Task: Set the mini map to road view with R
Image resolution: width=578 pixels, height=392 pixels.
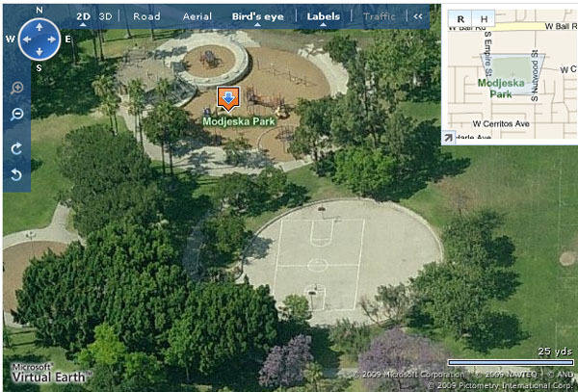Action: pos(460,19)
